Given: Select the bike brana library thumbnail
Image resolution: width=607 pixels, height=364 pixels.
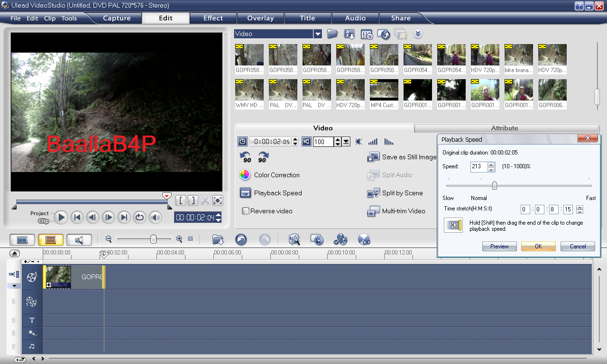Looking at the screenshot, I should 519,59.
